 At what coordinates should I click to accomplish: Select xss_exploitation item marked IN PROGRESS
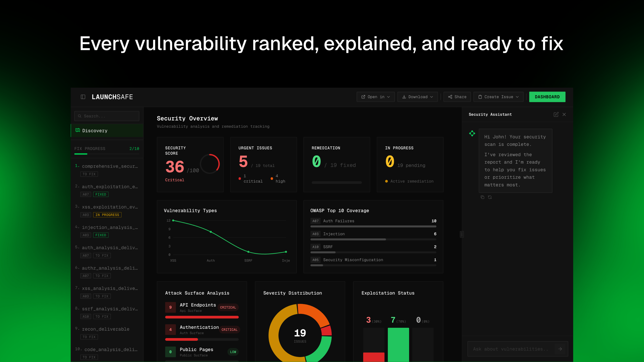click(x=110, y=207)
